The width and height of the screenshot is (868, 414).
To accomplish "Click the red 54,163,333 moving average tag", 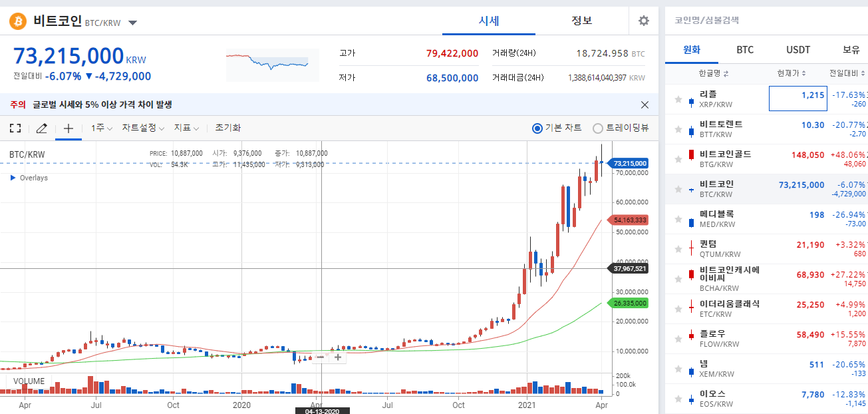I will pyautogui.click(x=627, y=220).
